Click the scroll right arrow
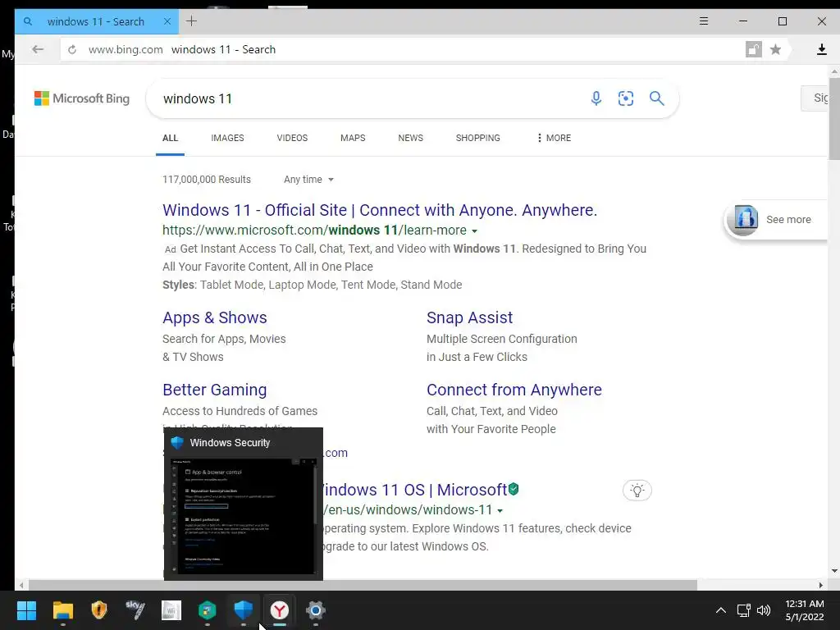Image resolution: width=840 pixels, height=630 pixels. pos(820,585)
